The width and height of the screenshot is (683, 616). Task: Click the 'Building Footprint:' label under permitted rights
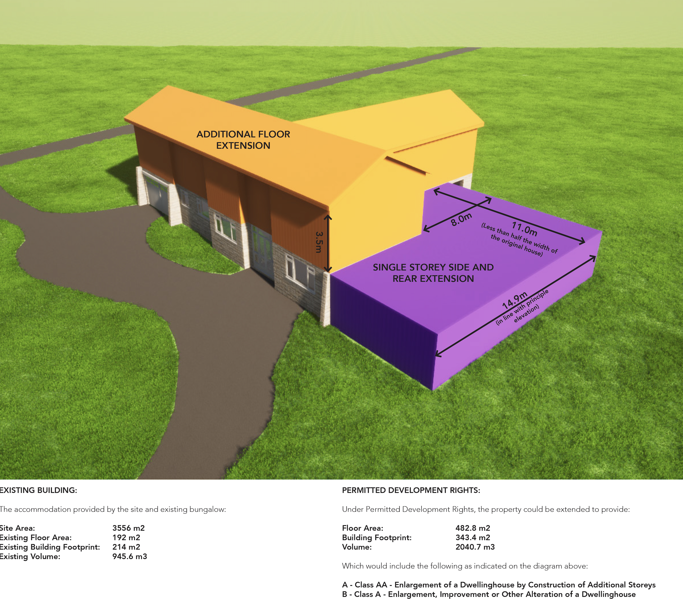coord(377,537)
